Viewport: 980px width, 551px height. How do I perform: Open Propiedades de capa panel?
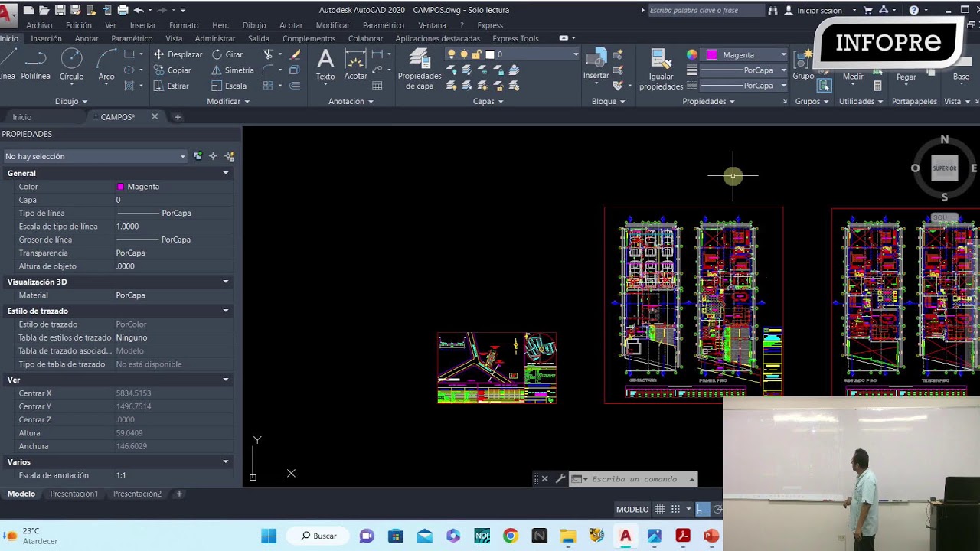point(420,69)
